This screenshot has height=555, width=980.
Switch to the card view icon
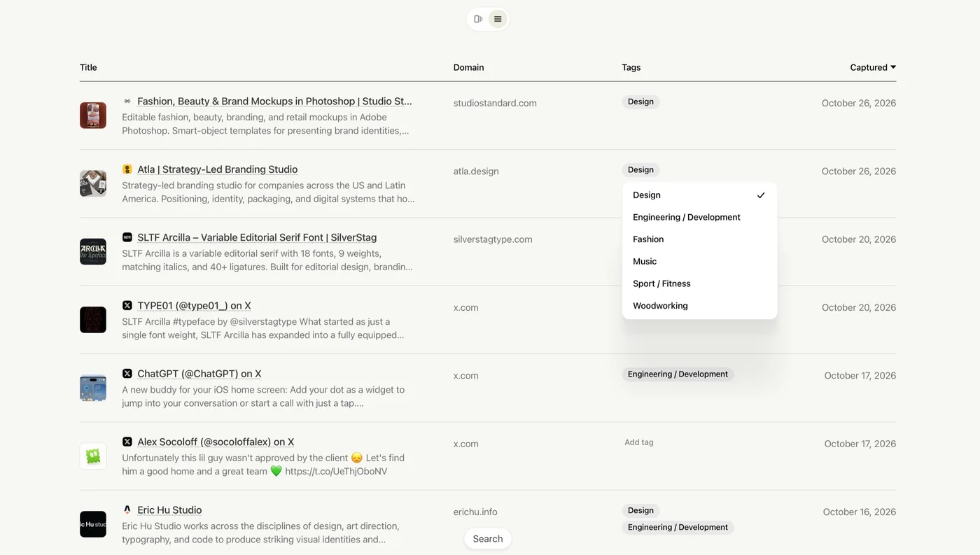[x=478, y=19]
